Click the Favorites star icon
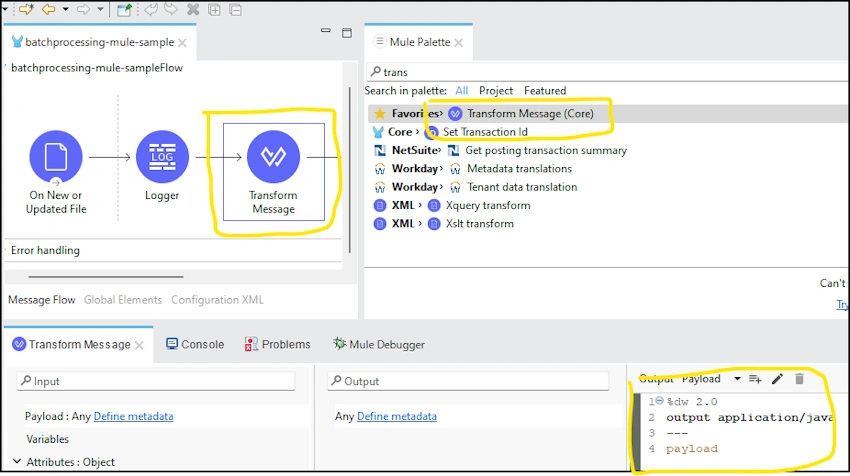 tap(380, 113)
